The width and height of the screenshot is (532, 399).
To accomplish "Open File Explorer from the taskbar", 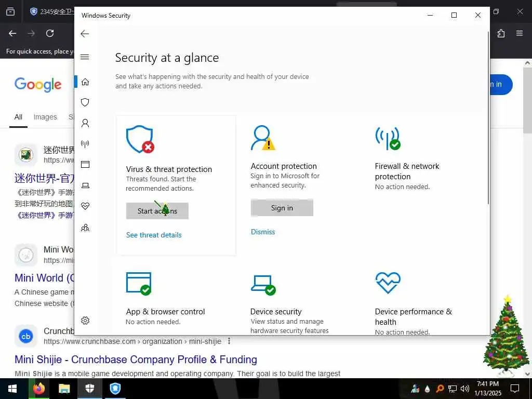I will click(x=64, y=389).
